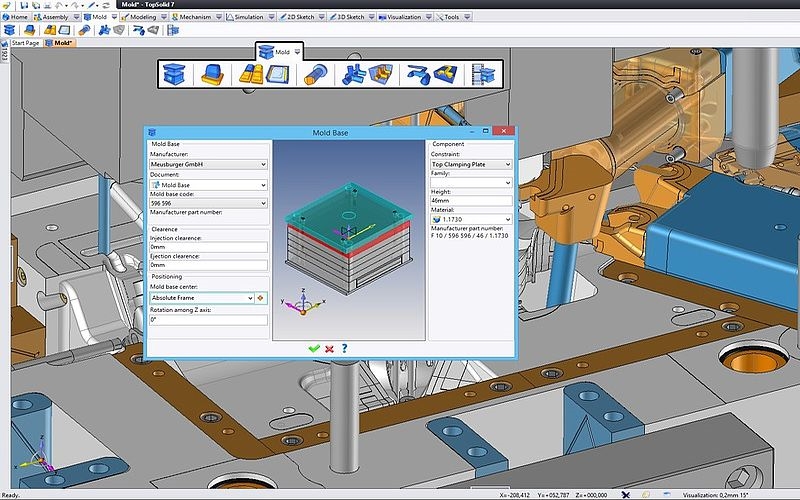The image size is (800, 500).
Task: Click the yellow twin-blocks icon in the small main toolbar
Action: click(x=50, y=30)
